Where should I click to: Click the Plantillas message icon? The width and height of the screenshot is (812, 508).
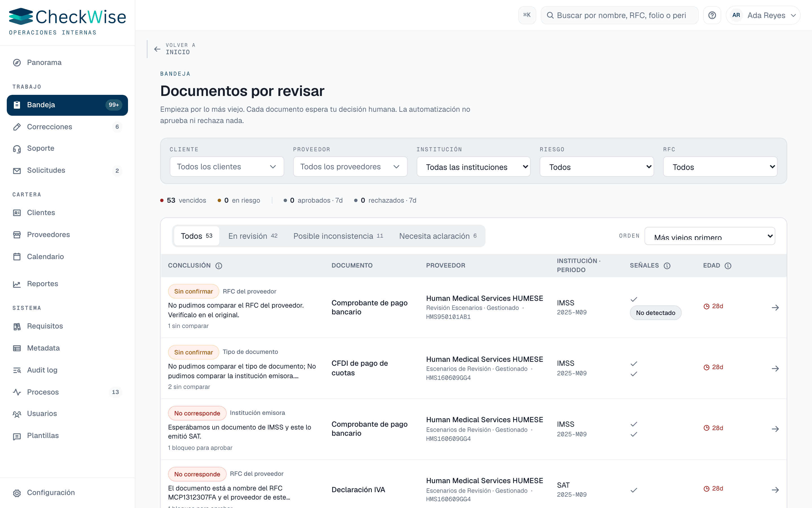coord(17,436)
